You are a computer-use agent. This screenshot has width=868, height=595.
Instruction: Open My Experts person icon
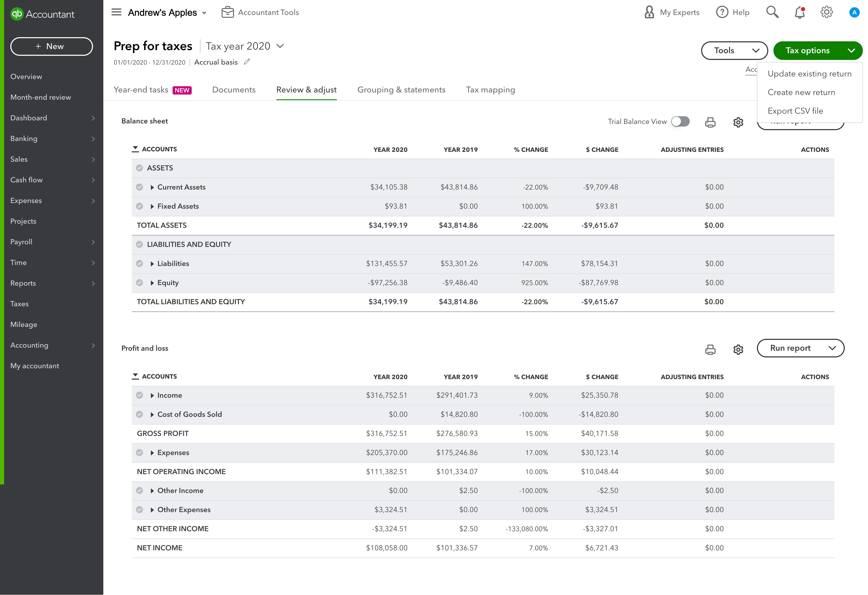649,12
